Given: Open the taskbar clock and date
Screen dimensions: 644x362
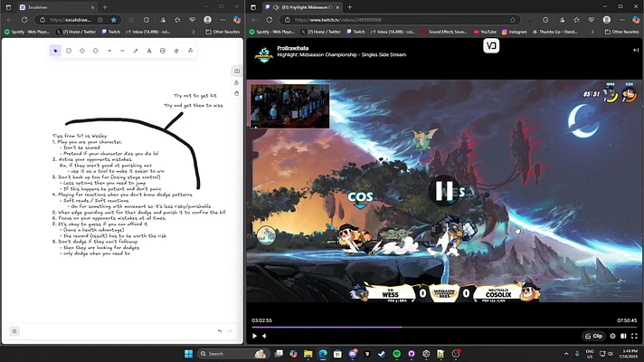Looking at the screenshot, I should 630,354.
